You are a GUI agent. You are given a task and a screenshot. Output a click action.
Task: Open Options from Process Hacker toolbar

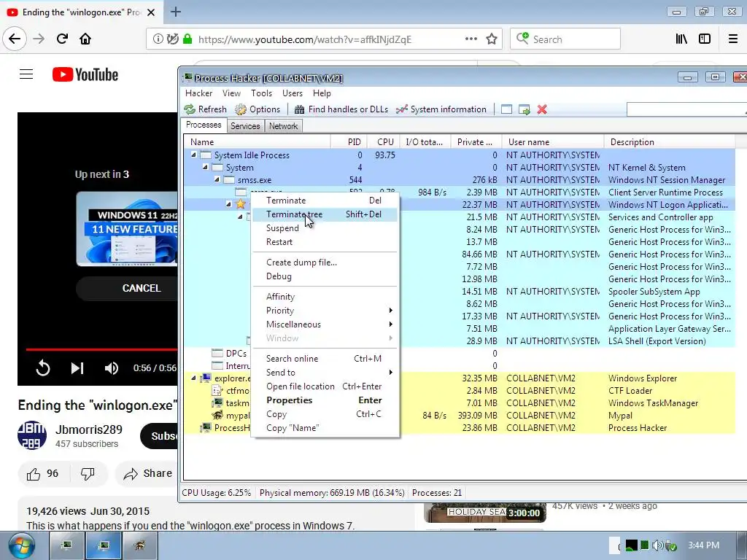click(x=258, y=109)
